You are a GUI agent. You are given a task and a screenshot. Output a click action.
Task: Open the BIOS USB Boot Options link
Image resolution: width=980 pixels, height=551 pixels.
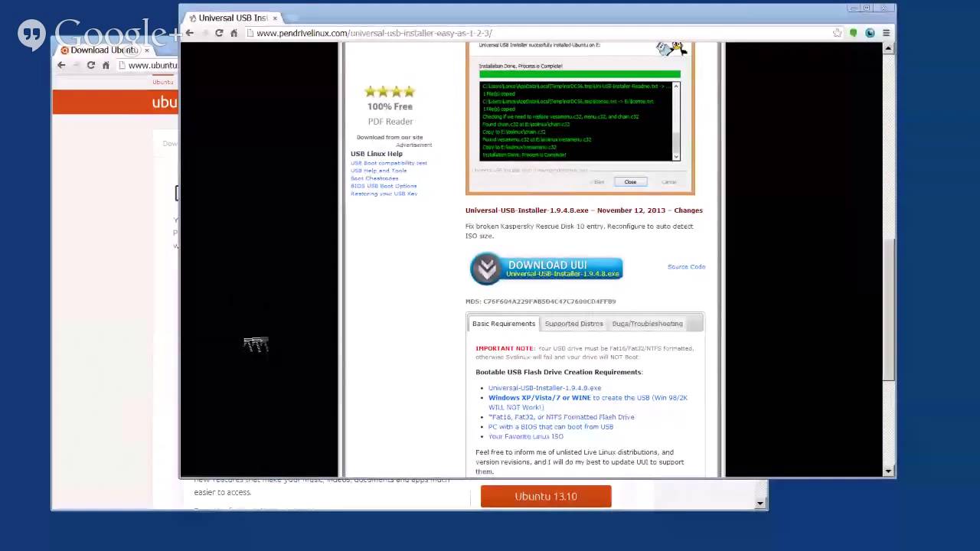coord(384,186)
